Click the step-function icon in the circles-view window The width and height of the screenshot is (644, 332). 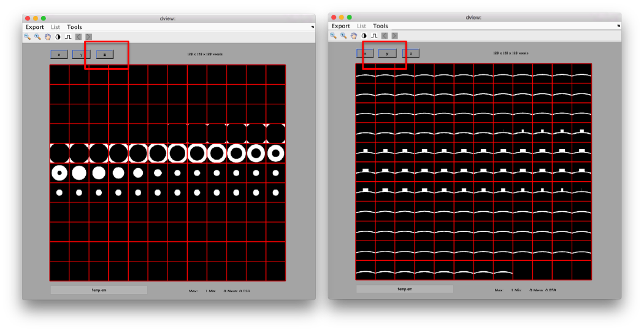[x=68, y=37]
